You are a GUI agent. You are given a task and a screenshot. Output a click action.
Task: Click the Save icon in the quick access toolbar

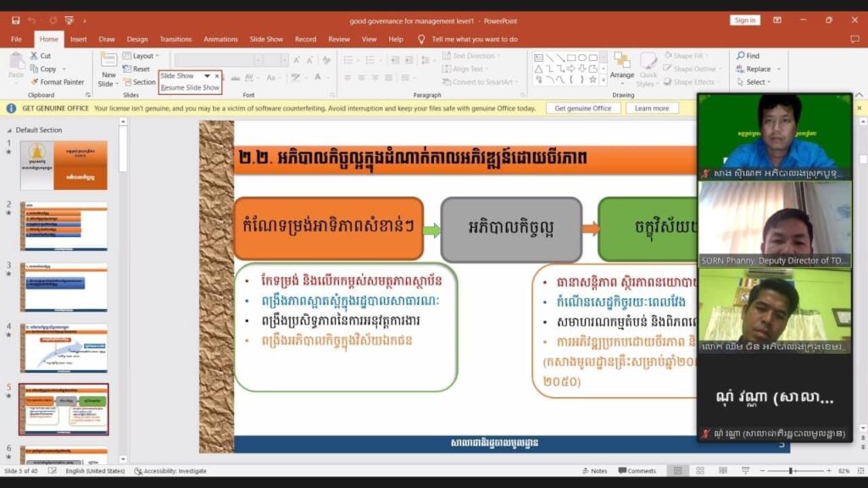tap(15, 20)
